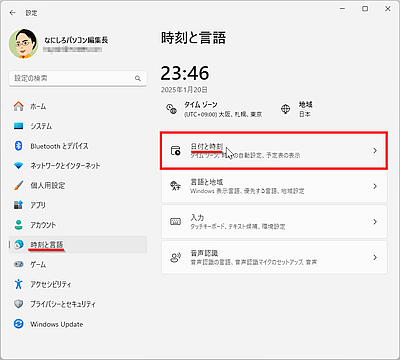Click the 地域 日本 region label
This screenshot has width=400, height=360.
[305, 109]
